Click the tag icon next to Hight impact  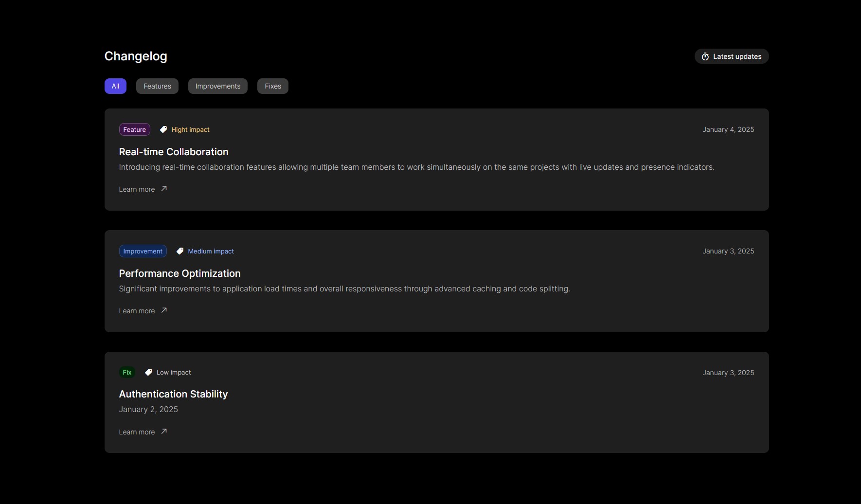coord(163,129)
